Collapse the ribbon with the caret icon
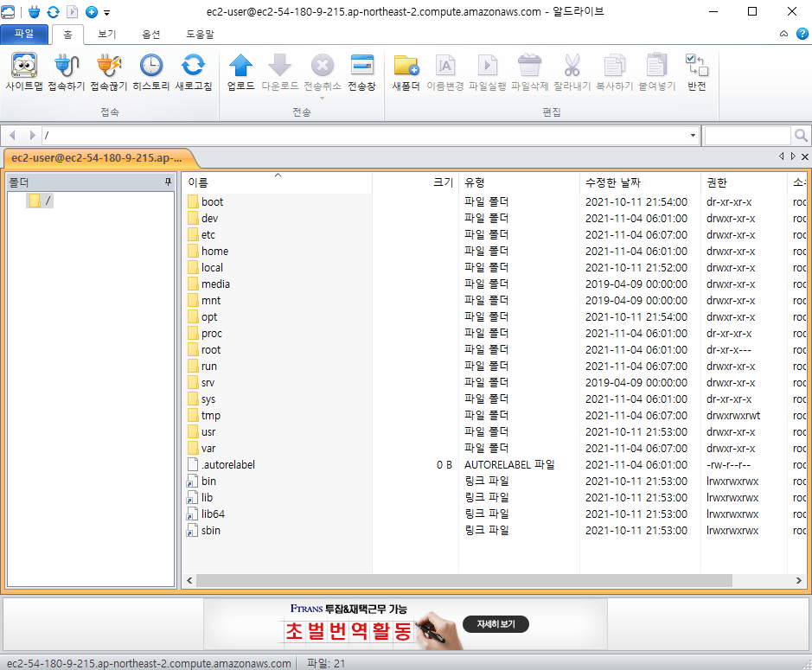This screenshot has width=812, height=670. click(x=783, y=34)
